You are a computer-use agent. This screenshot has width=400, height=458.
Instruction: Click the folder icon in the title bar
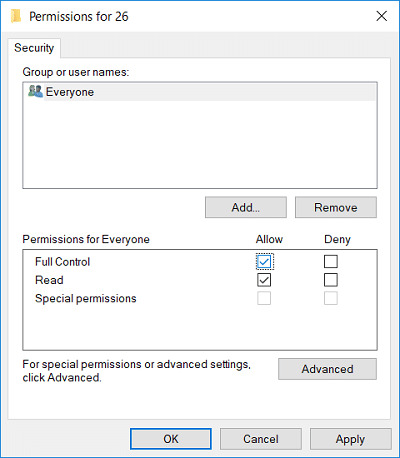(x=16, y=16)
